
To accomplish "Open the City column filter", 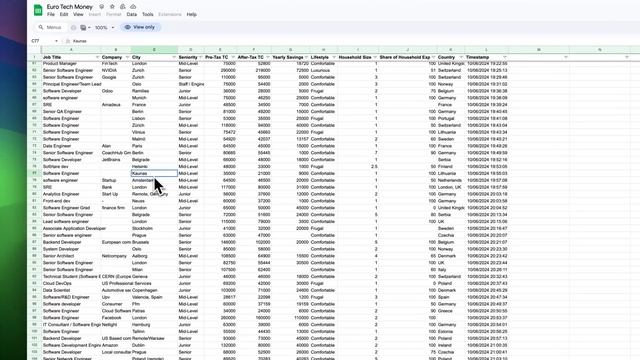I will point(174,57).
